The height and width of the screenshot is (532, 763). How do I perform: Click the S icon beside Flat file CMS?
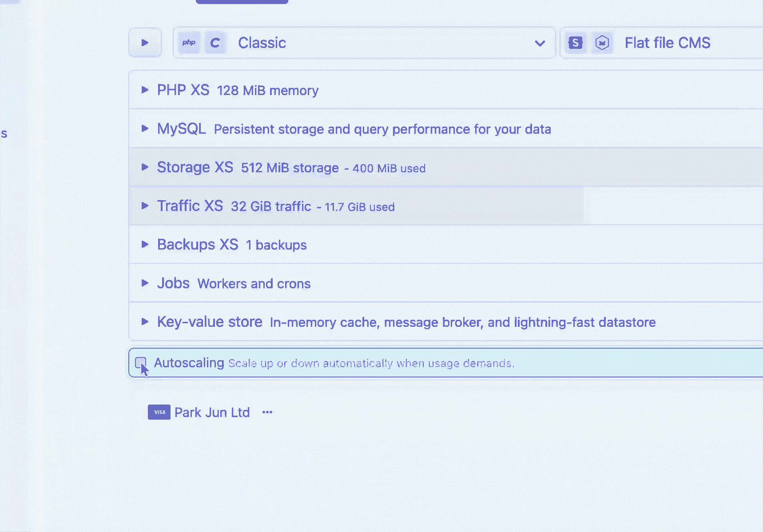point(576,43)
